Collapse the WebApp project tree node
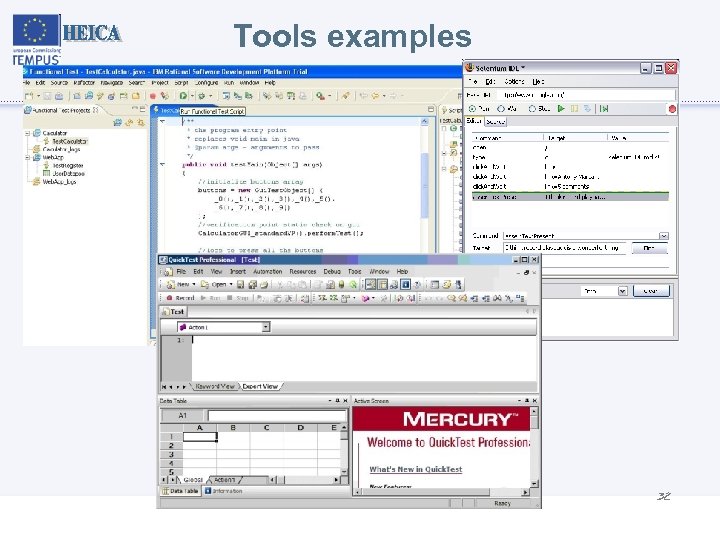This screenshot has width=720, height=540. point(28,158)
